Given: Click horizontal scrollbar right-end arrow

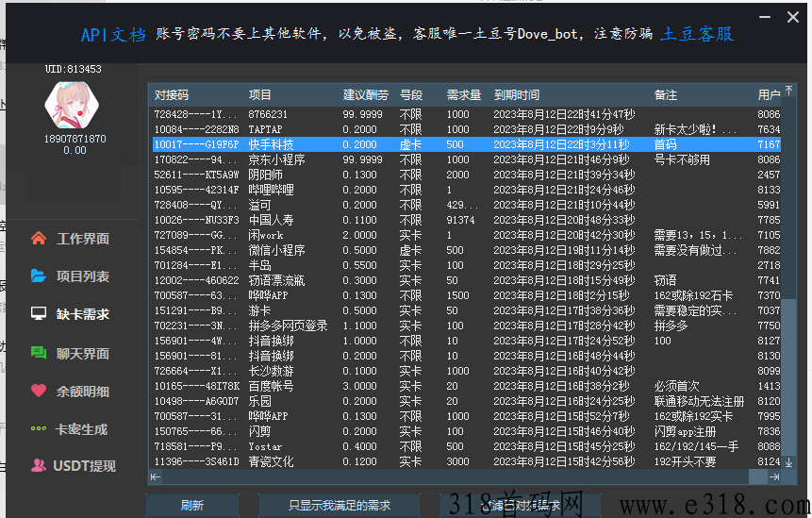Looking at the screenshot, I should click(x=774, y=476).
